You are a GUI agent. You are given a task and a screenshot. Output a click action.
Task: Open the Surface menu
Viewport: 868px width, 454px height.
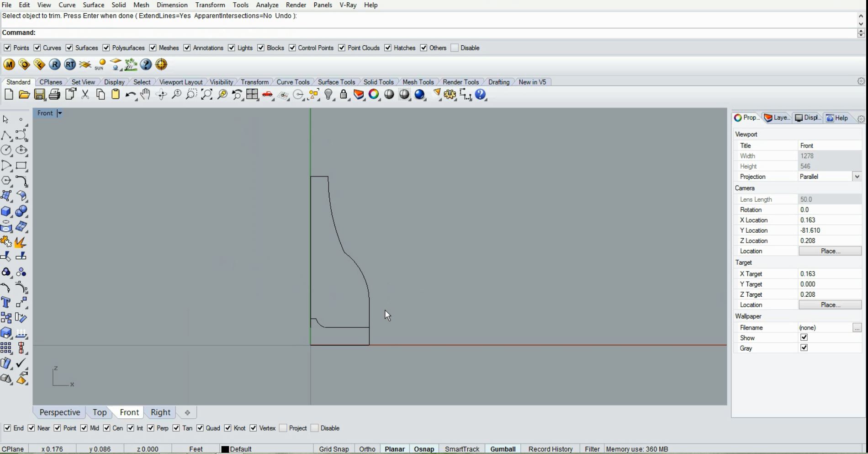click(94, 5)
